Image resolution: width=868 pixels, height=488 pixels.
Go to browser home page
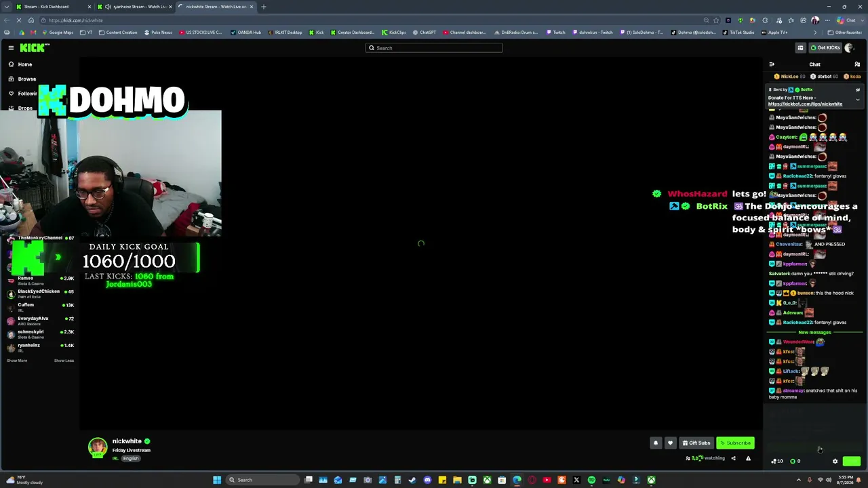tap(31, 20)
